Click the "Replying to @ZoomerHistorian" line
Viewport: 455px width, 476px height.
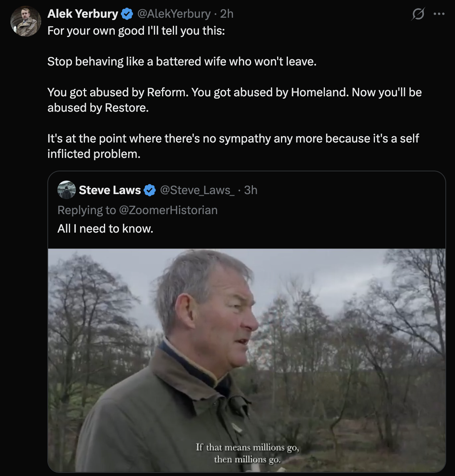click(137, 210)
